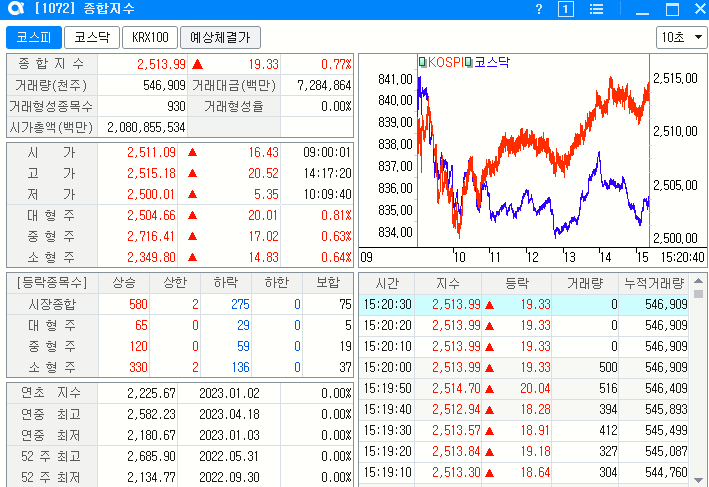Click the 하락 column header

[226, 283]
